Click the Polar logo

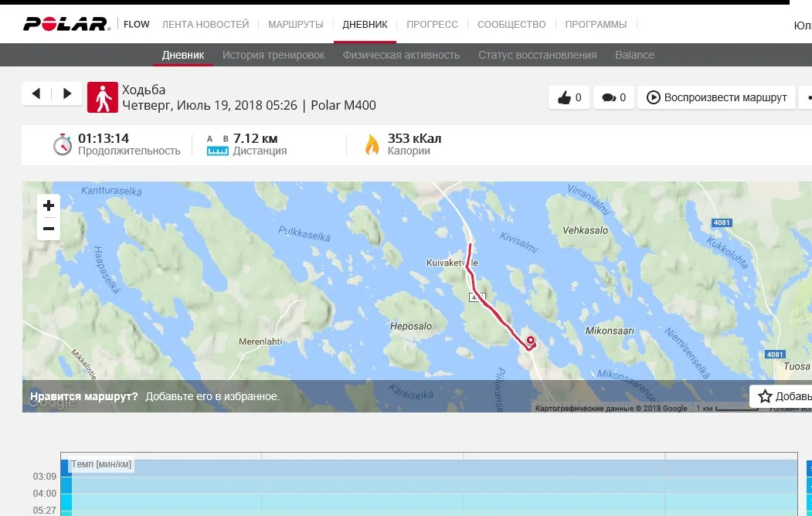66,24
